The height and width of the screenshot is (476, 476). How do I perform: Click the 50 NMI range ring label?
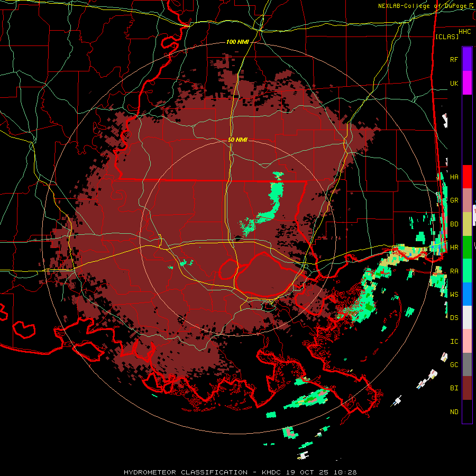point(237,140)
